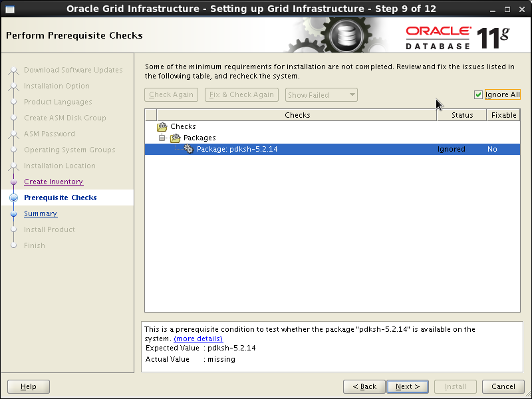Viewport: 532px width, 399px height.
Task: Minimize the Oracle Grid Infrastructure window
Action: pyautogui.click(x=493, y=10)
